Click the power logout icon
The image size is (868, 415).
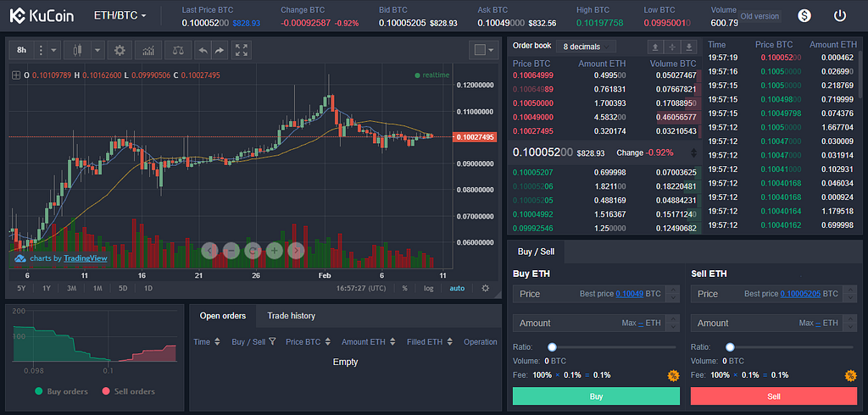coord(840,15)
